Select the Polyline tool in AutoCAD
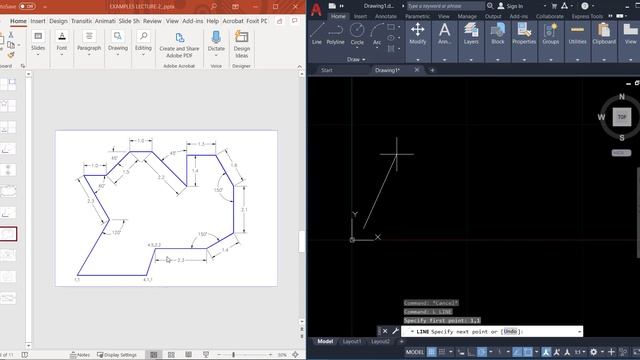Screen dimensions: 640x360 (x=335, y=33)
